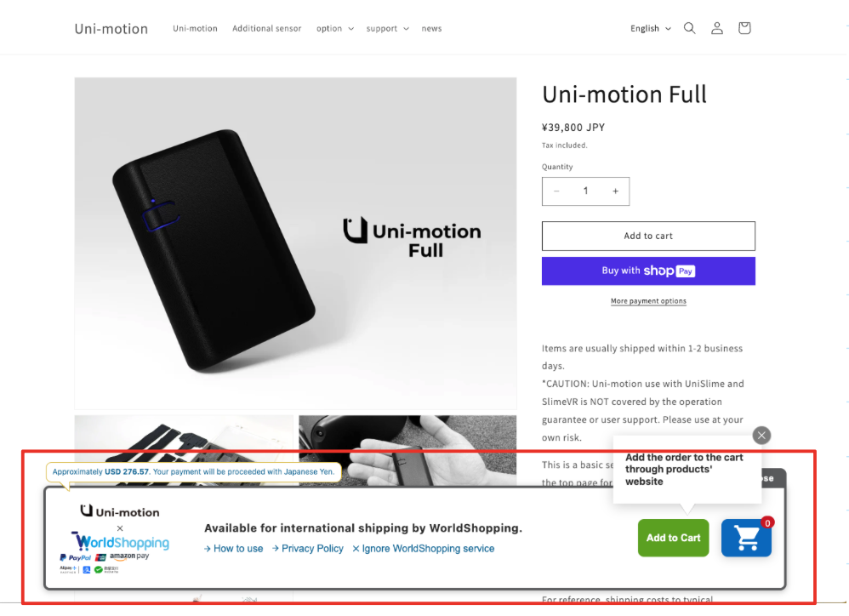Click the blue WorldShopping cart icon
This screenshot has width=849, height=616.
pos(746,538)
